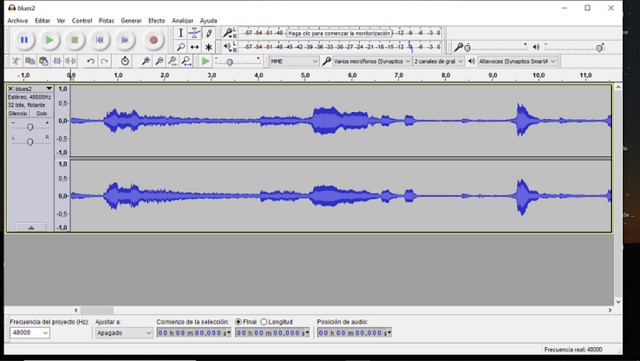This screenshot has width=640, height=361.
Task: Open the Analizar menu
Action: coord(182,20)
